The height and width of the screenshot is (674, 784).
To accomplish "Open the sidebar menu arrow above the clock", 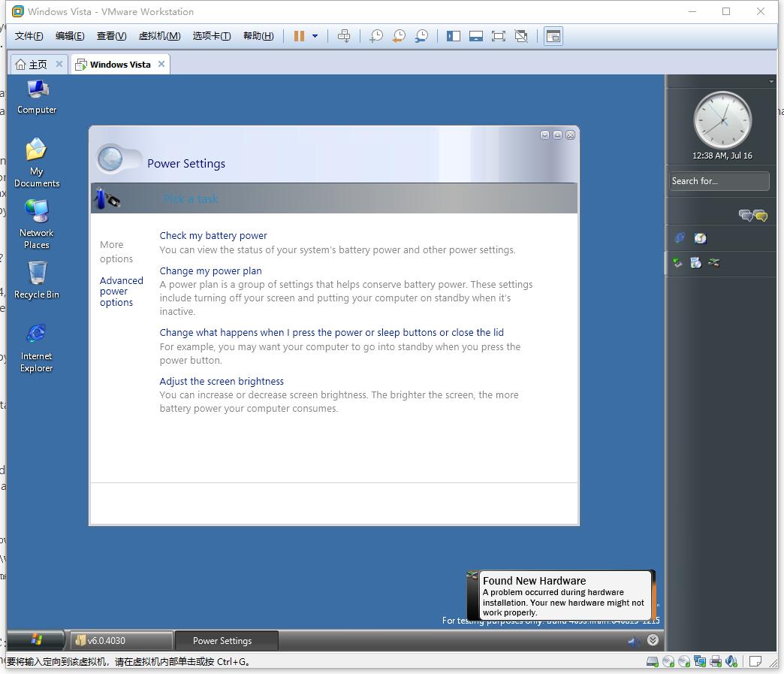I will point(771,81).
